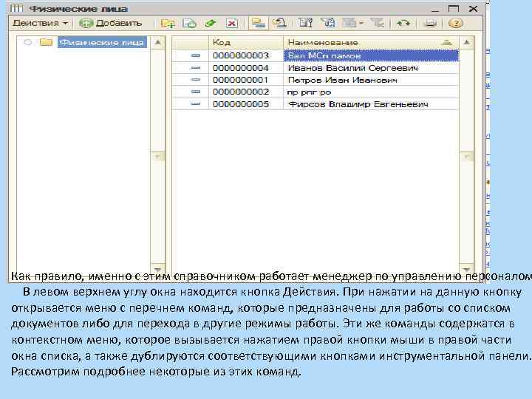Click the item icon in row 0000000004
Screen dimensions: 532x399
196,68
